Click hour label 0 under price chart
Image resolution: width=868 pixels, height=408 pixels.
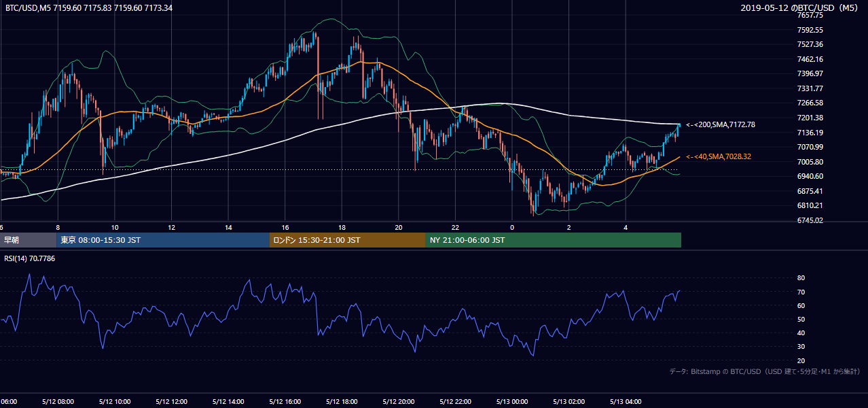point(512,227)
